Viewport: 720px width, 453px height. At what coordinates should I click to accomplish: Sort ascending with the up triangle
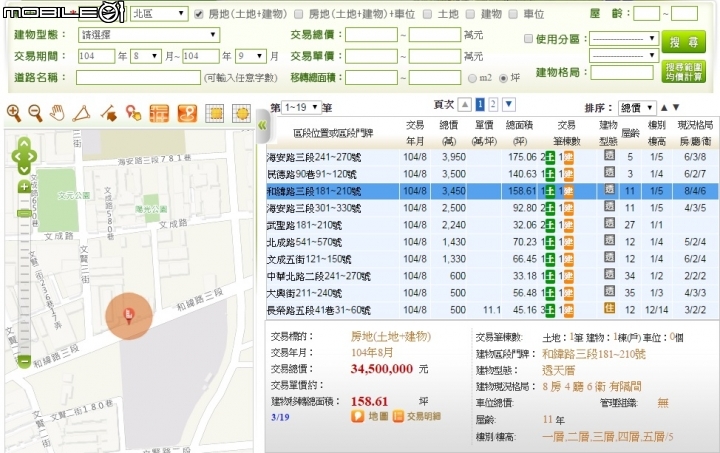tap(664, 108)
